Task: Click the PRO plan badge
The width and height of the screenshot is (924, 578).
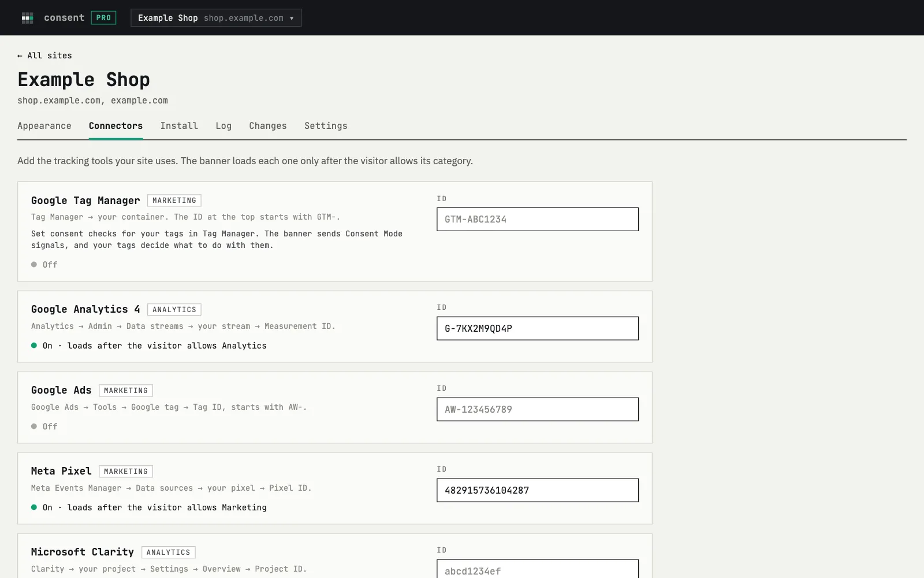Action: [x=103, y=18]
